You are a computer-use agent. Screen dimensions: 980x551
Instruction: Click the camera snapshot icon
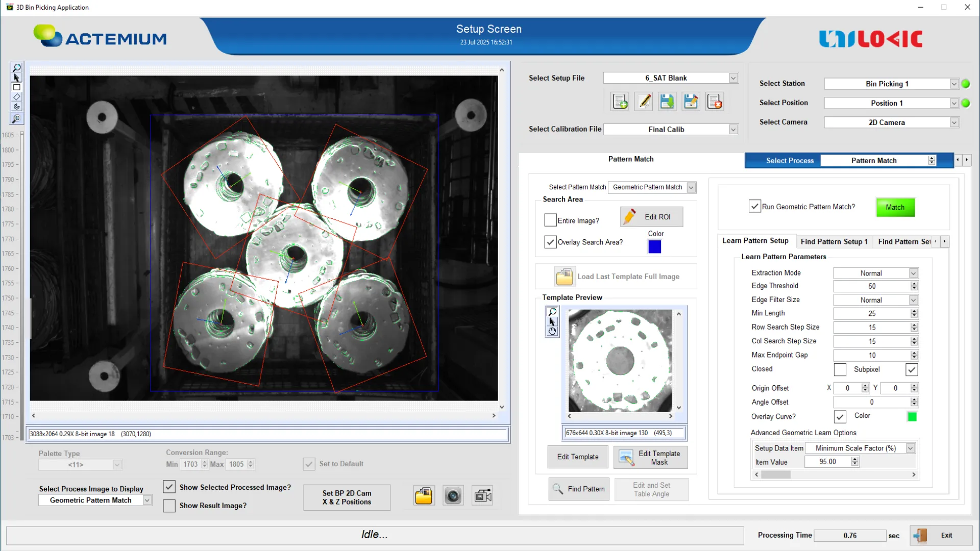453,496
